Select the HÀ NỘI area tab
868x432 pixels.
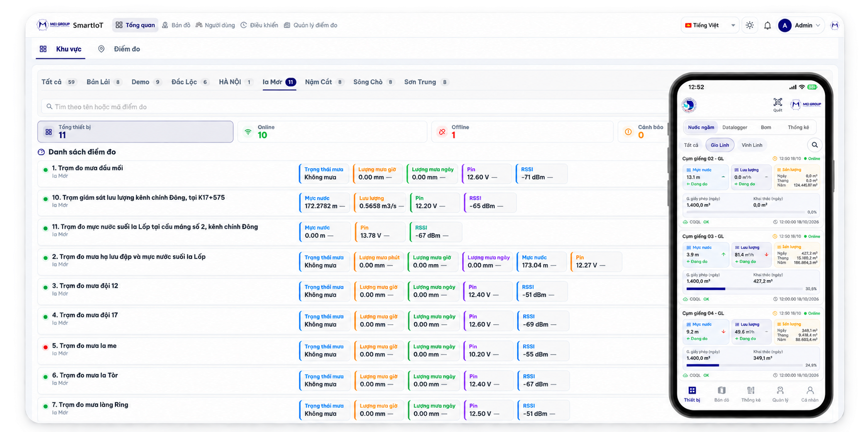click(235, 82)
